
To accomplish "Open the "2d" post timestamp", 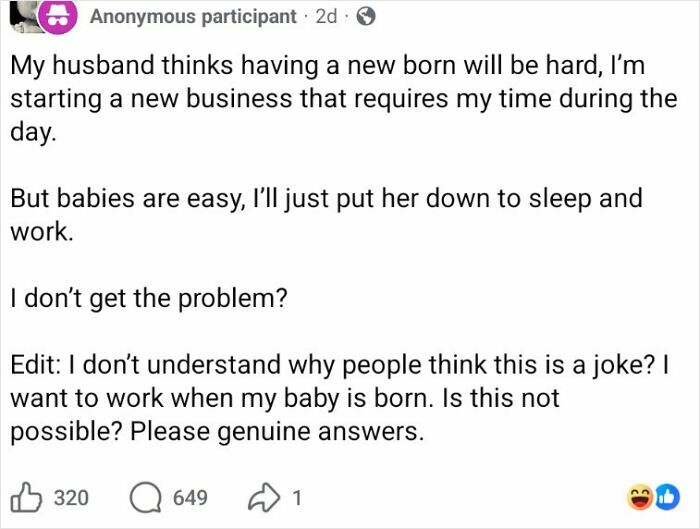I will [325, 17].
